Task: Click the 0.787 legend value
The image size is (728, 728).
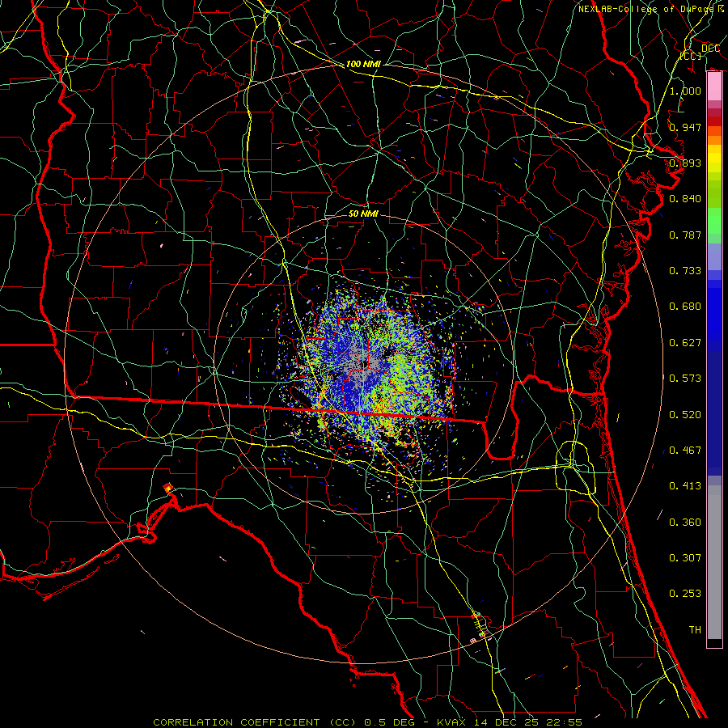Action: (x=685, y=235)
